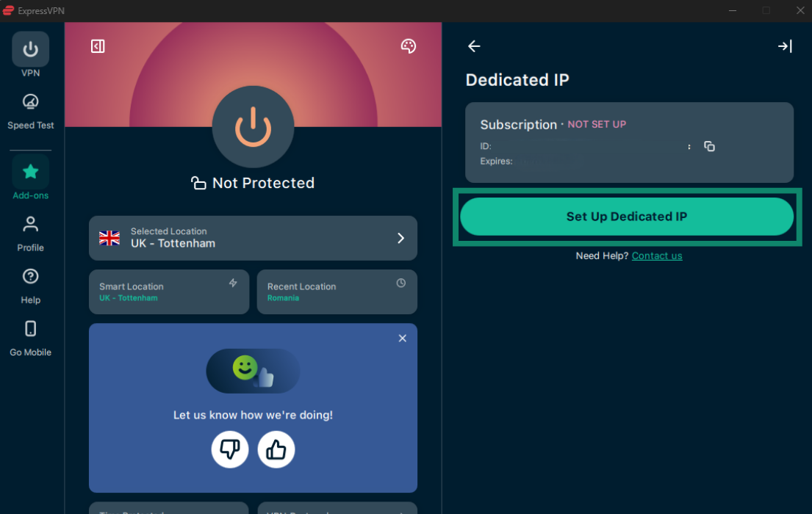812x514 pixels.
Task: Click the theme palette icon
Action: click(x=408, y=46)
